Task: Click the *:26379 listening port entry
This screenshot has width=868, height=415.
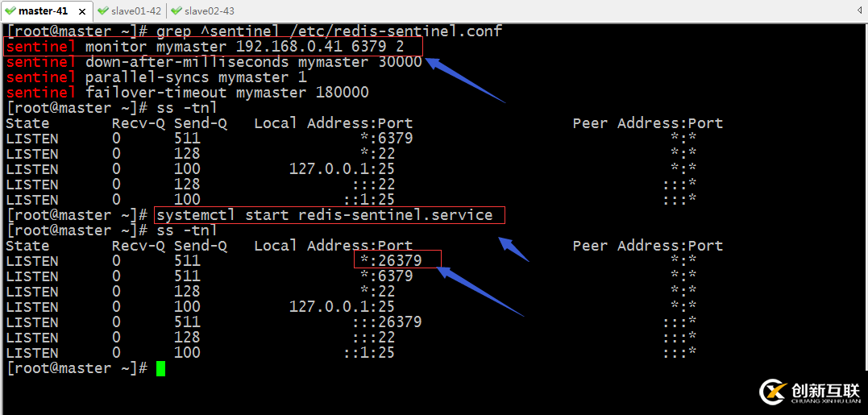Action: (x=390, y=260)
